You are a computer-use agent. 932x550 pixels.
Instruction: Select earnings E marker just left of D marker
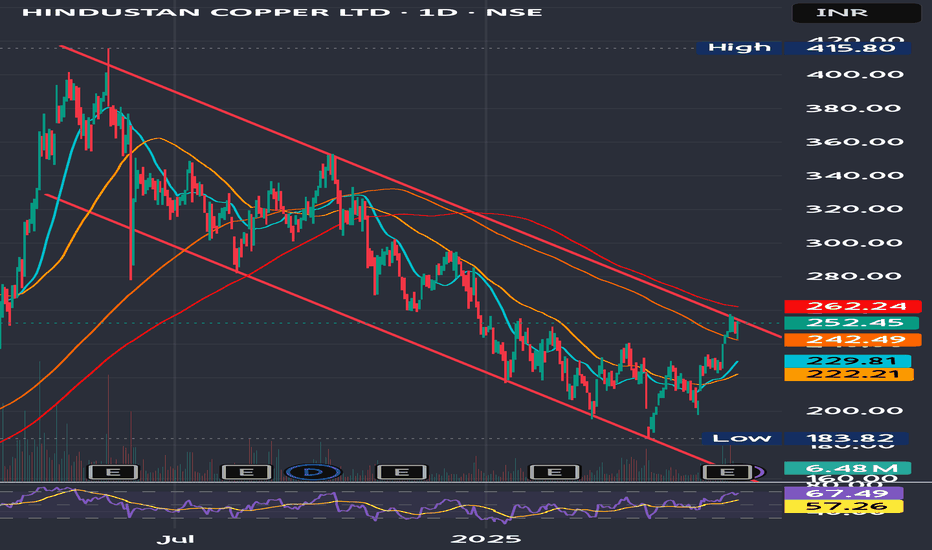pyautogui.click(x=246, y=472)
